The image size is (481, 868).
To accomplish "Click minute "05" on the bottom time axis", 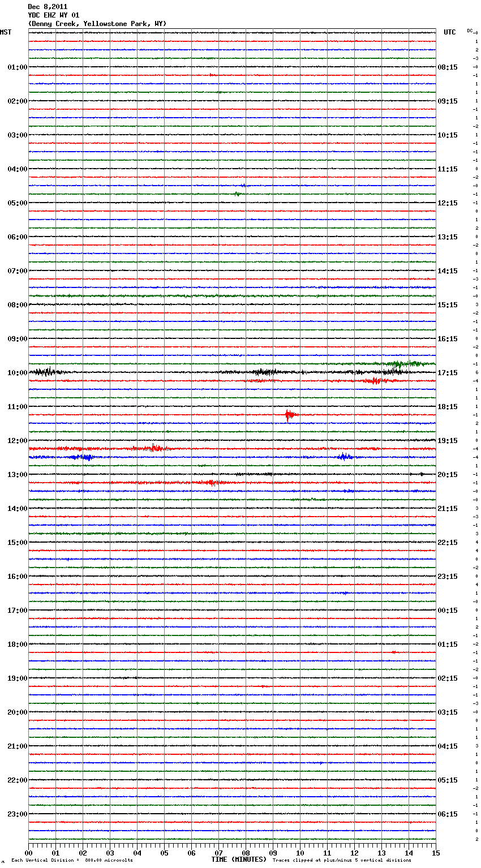I will [164, 853].
